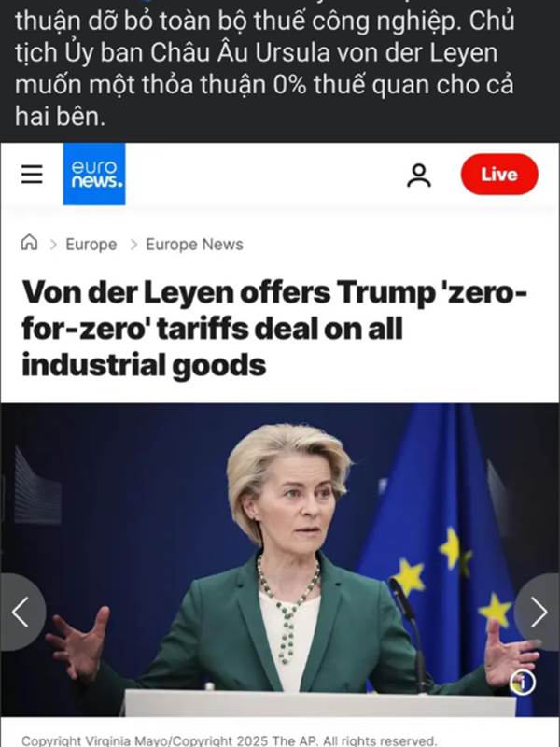Open the Europe News breadcrumb link
Viewport: 560px width, 747px height.
point(194,245)
